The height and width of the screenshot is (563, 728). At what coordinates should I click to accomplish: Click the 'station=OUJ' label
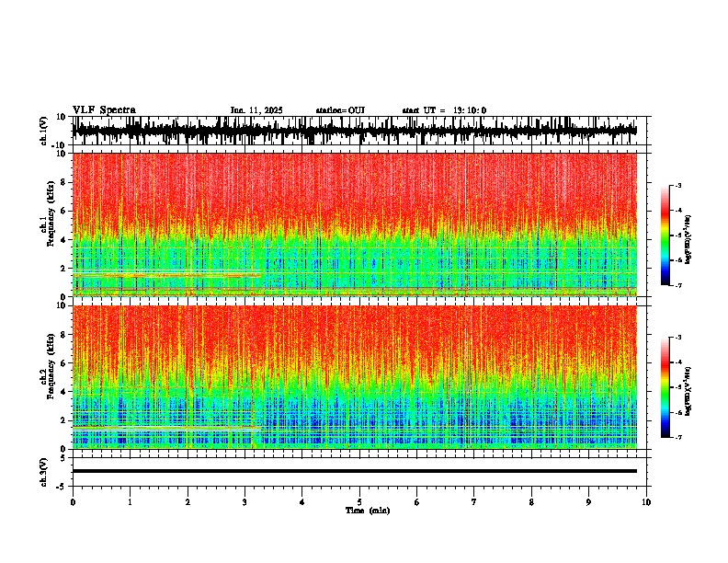[x=340, y=110]
